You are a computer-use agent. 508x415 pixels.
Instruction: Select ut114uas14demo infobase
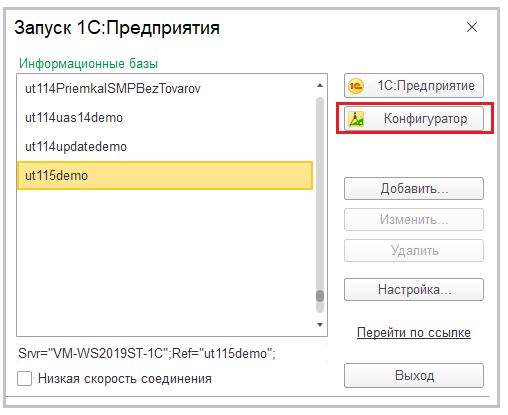[165, 118]
